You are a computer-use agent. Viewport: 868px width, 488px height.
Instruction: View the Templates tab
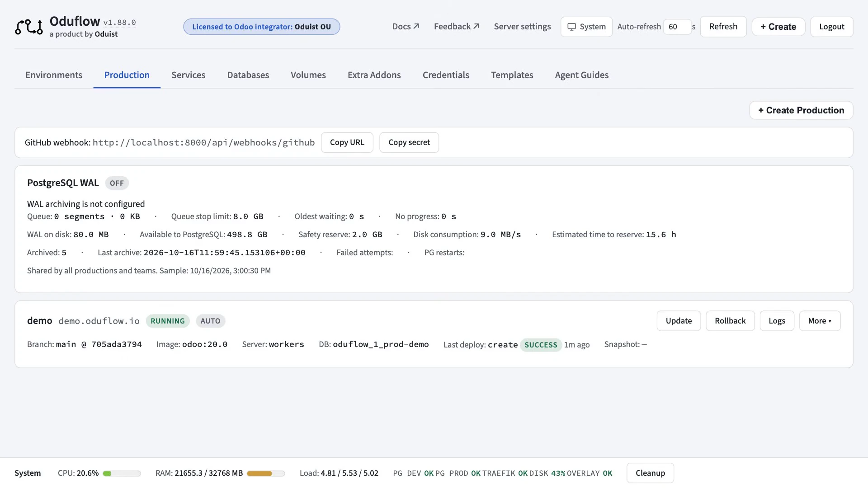[512, 75]
